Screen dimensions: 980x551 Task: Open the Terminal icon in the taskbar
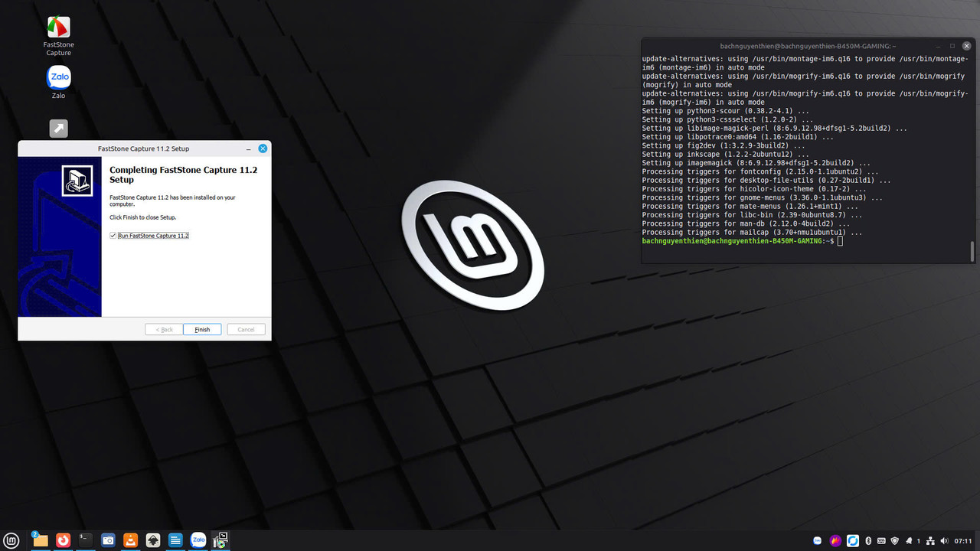(86, 540)
